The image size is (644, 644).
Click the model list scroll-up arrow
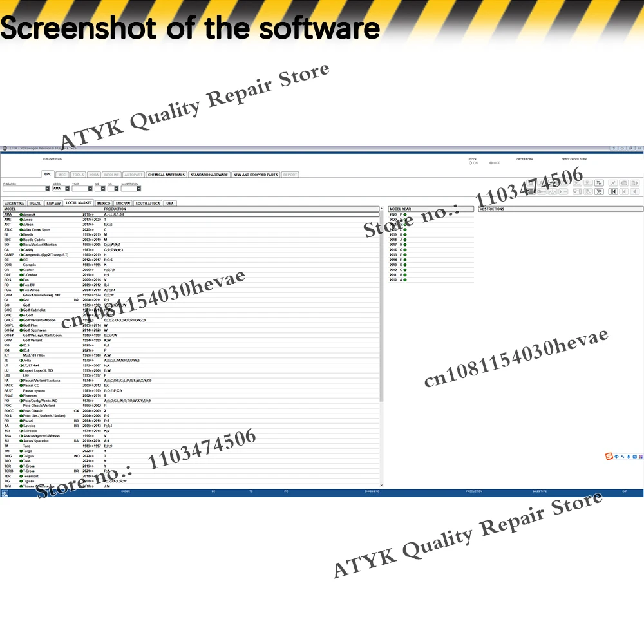381,209
